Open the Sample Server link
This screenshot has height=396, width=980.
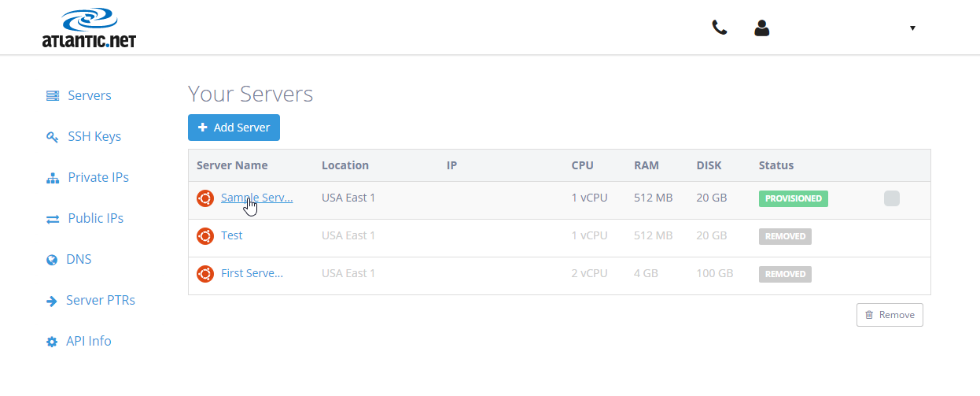pyautogui.click(x=257, y=198)
